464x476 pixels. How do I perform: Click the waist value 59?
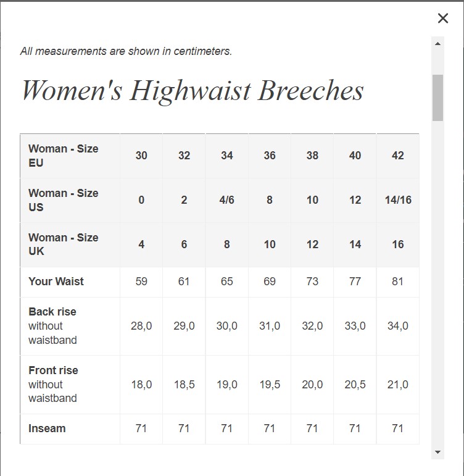[141, 282]
